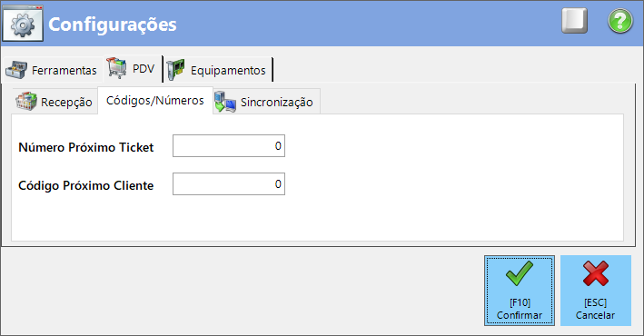Click the gear settings icon in header
This screenshot has height=336, width=644.
(23, 24)
